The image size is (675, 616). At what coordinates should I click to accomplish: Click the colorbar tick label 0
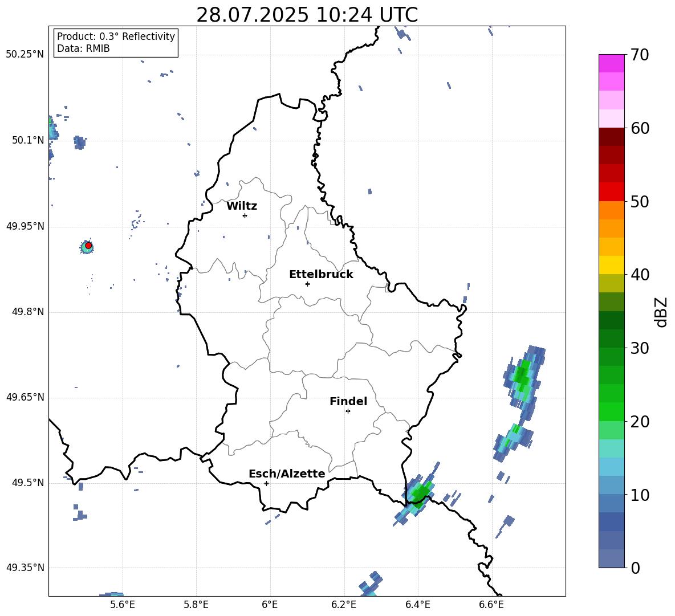(x=635, y=568)
